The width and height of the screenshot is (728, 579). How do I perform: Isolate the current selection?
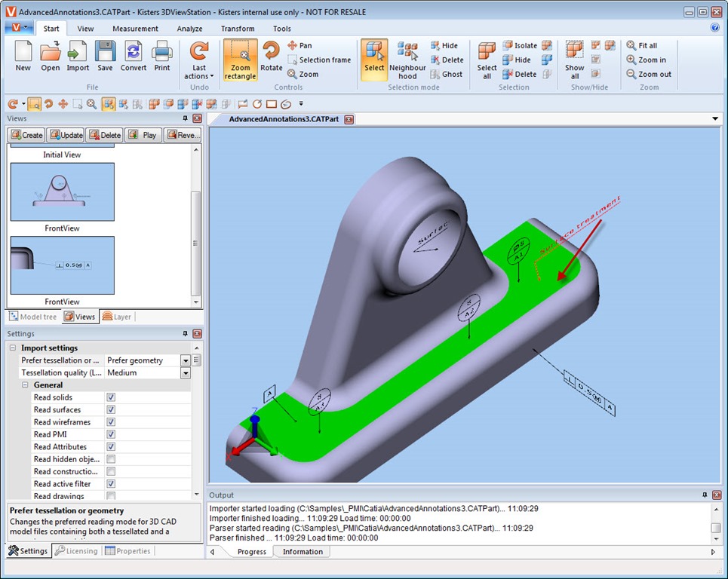(x=520, y=45)
